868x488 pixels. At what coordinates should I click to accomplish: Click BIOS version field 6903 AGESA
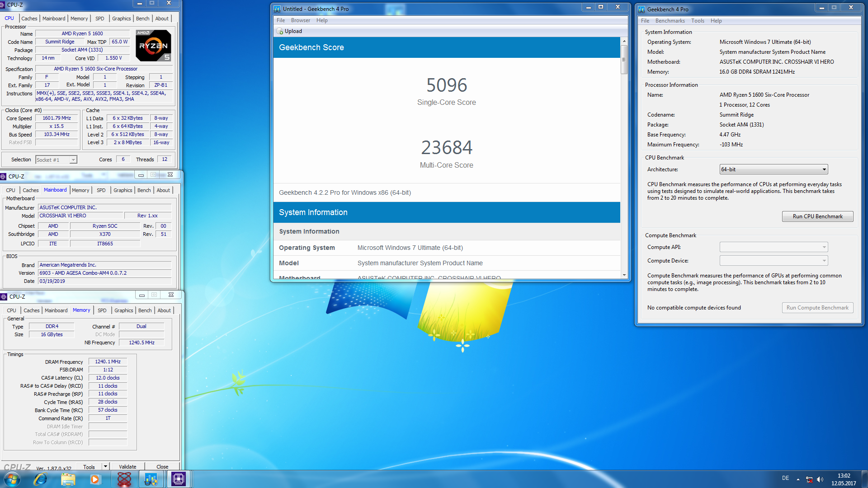[105, 273]
